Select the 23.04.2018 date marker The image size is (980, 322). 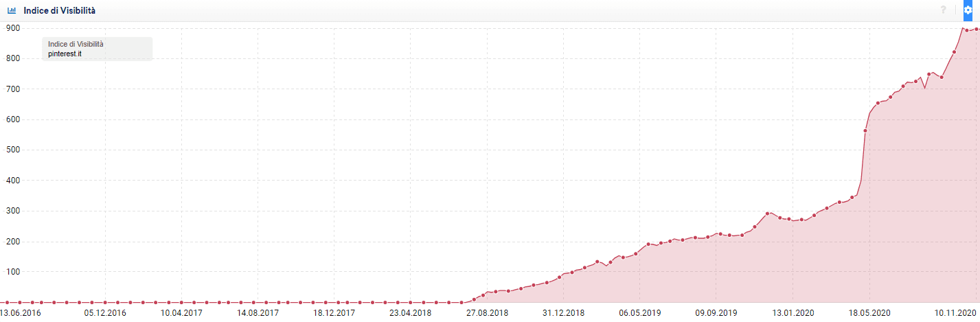coord(410,312)
